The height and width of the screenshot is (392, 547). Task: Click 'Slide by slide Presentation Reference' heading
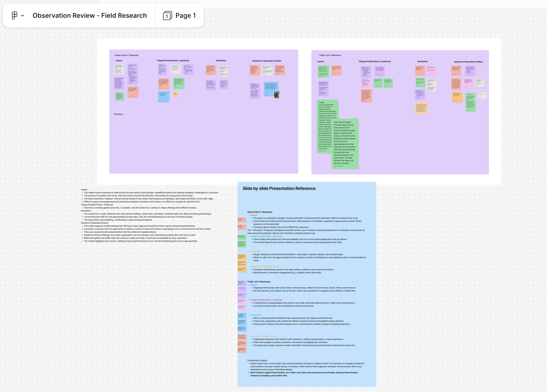[x=279, y=188]
